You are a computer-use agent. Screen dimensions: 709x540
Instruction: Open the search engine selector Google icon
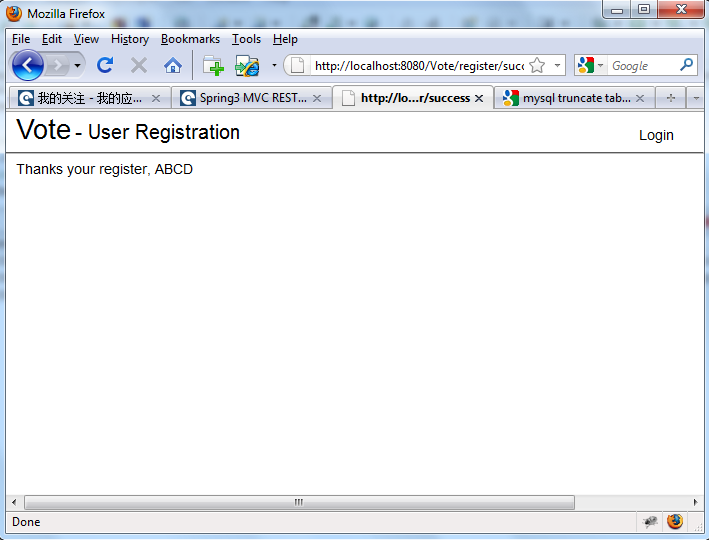pos(591,66)
